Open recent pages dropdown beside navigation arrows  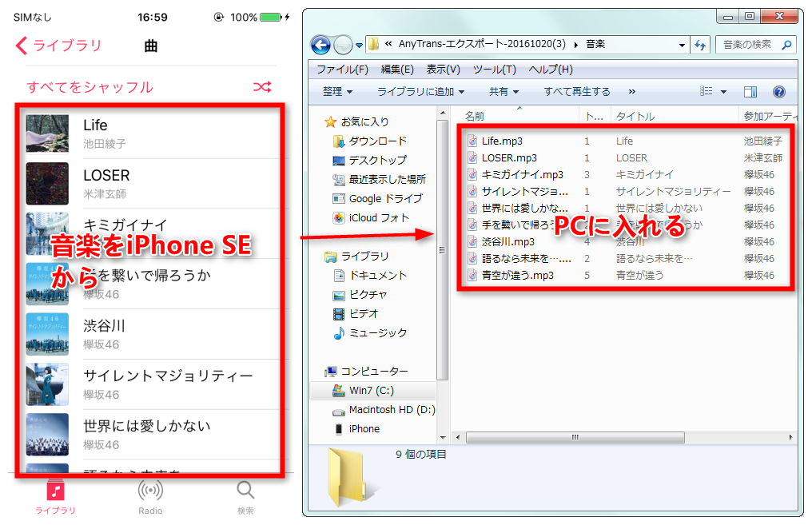[x=359, y=45]
